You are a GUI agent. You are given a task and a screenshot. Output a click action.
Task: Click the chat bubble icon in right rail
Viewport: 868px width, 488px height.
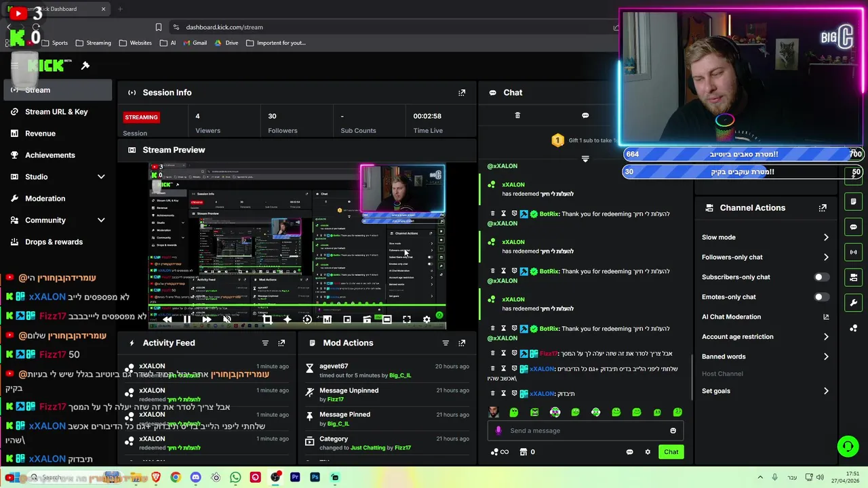coord(854,227)
